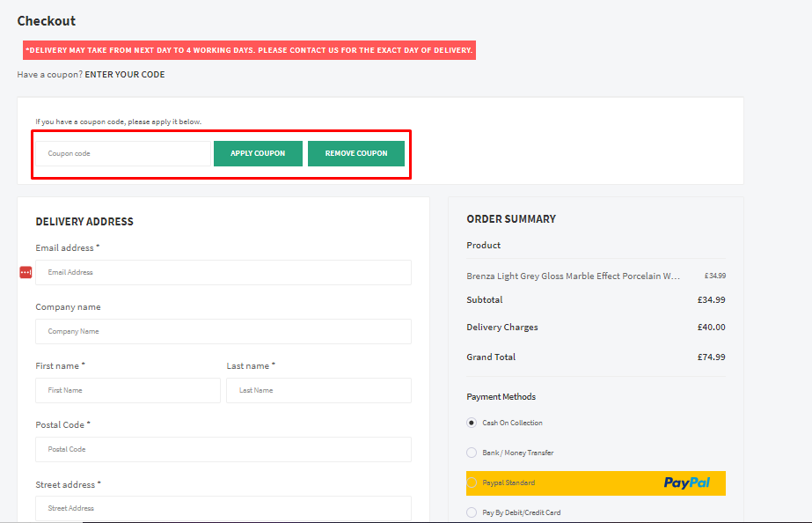Click the red delivery notice banner
Viewport: 812px width, 523px height.
coord(249,50)
